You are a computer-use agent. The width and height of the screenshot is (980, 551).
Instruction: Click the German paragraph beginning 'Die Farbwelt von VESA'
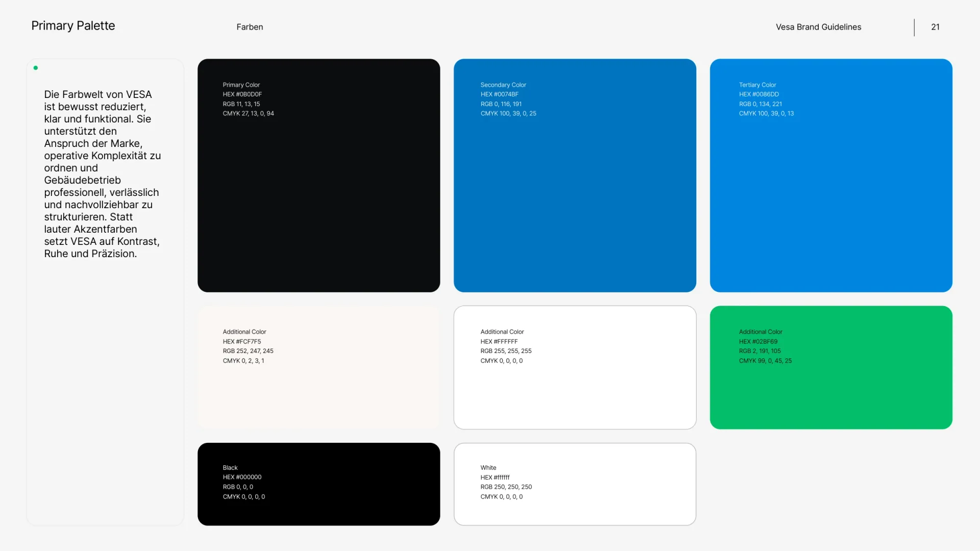click(102, 174)
